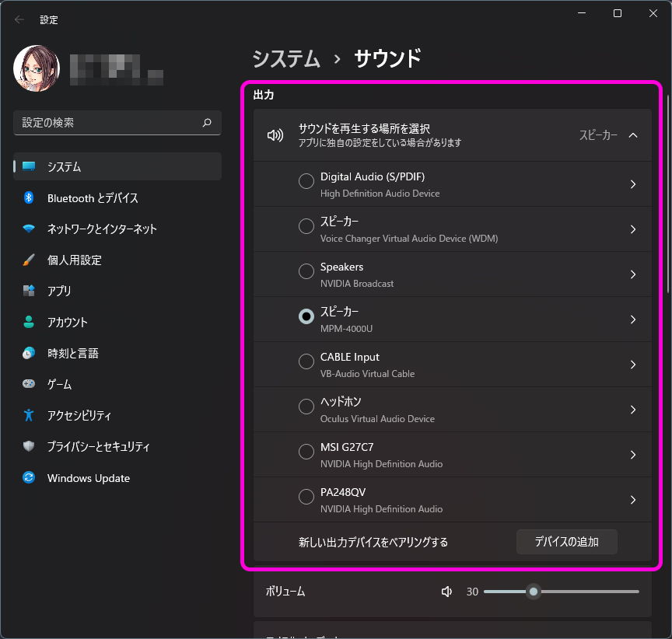Collapse the サウンドを再生する場所を選択 section

tap(633, 135)
